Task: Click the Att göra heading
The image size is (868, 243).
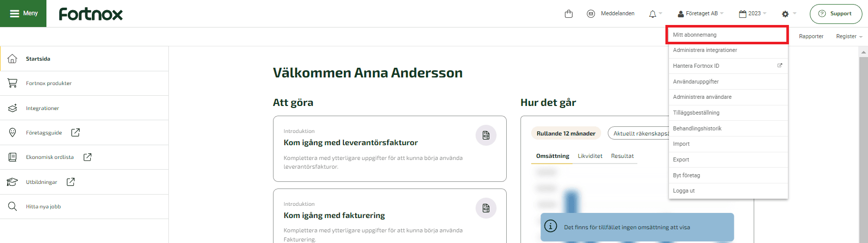Action: pos(293,102)
